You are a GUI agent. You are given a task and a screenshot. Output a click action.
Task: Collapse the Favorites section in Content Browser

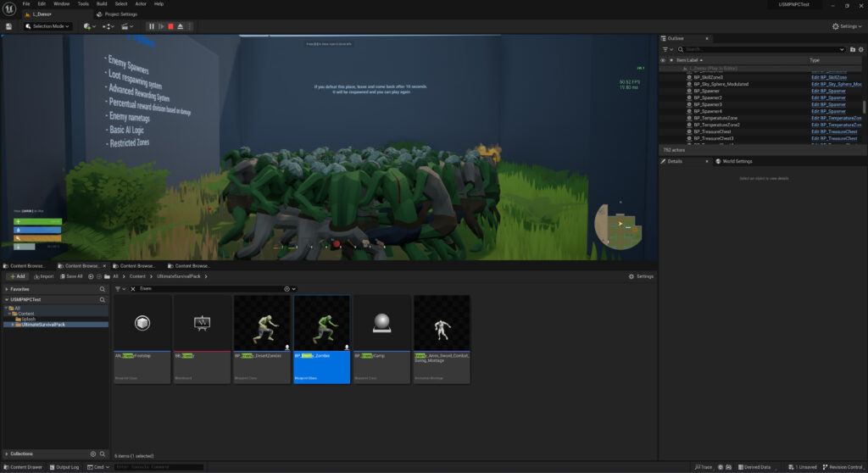(x=7, y=289)
